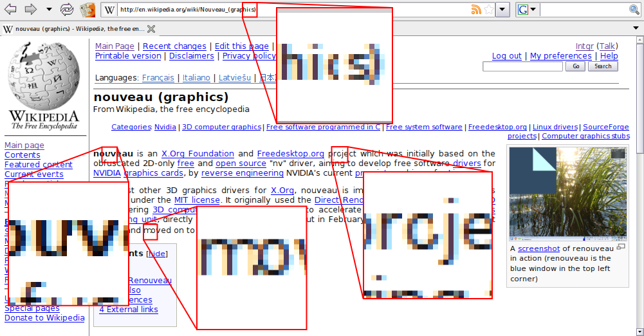
Task: Open the renouveau screenshot thumbnail
Action: pyautogui.click(x=566, y=192)
